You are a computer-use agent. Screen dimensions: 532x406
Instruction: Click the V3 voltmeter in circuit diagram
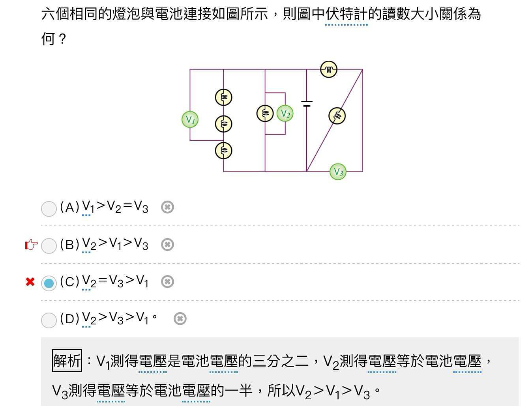click(x=338, y=171)
